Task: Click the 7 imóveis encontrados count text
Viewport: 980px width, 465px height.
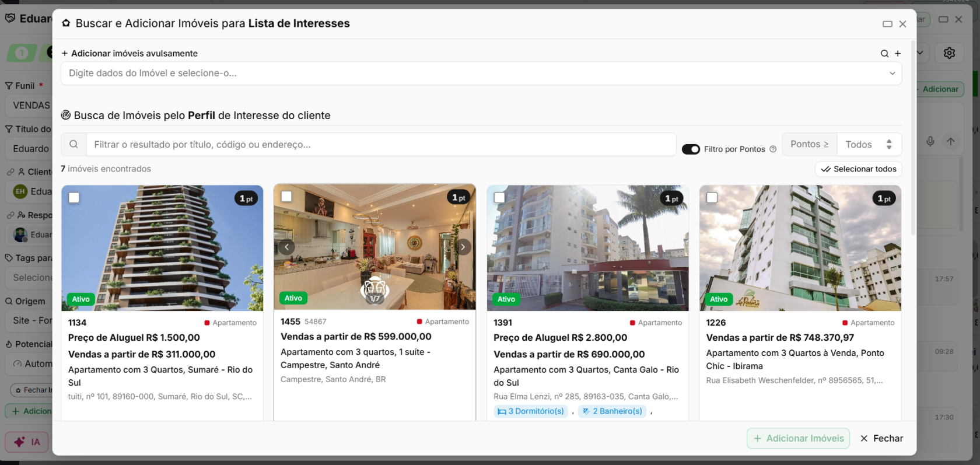Action: [x=106, y=169]
